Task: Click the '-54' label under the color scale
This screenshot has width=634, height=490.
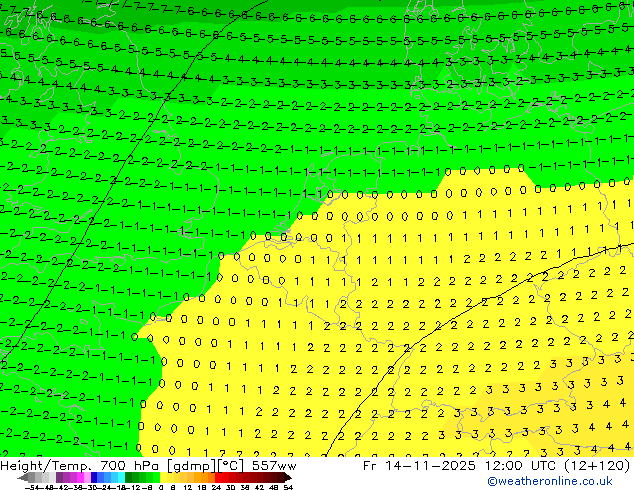Action: [32, 487]
